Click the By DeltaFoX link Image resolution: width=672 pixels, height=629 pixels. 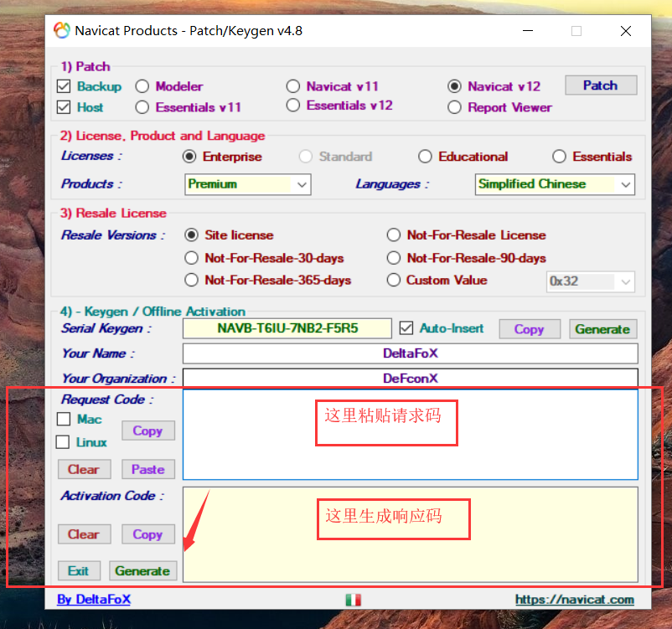94,600
